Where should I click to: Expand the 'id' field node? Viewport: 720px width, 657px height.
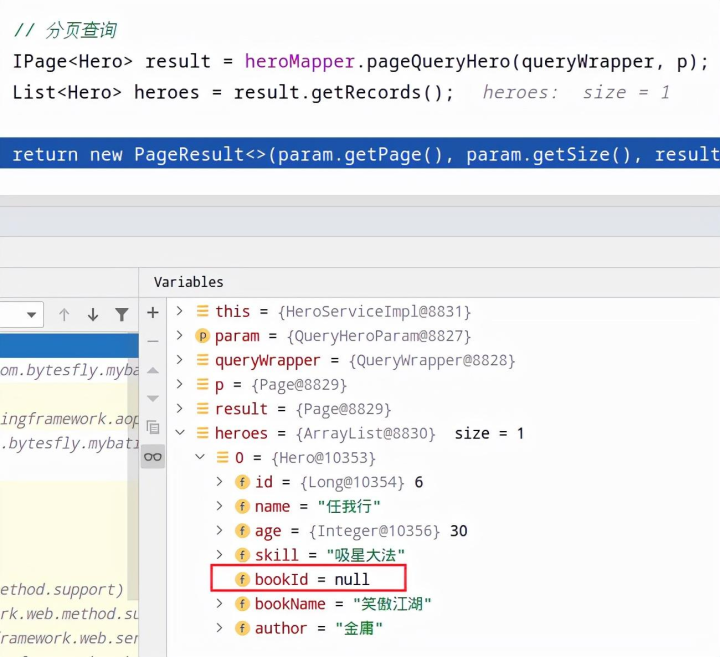tap(219, 482)
